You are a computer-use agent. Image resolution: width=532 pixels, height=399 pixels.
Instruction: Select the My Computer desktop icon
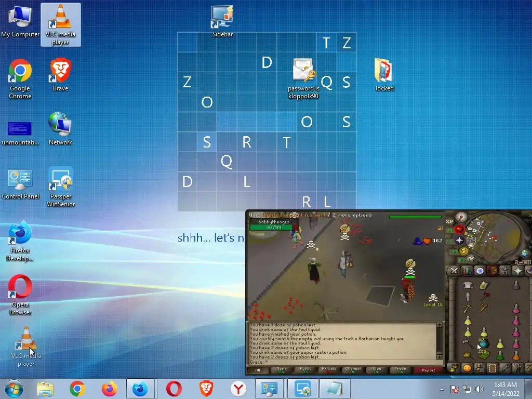click(x=20, y=21)
